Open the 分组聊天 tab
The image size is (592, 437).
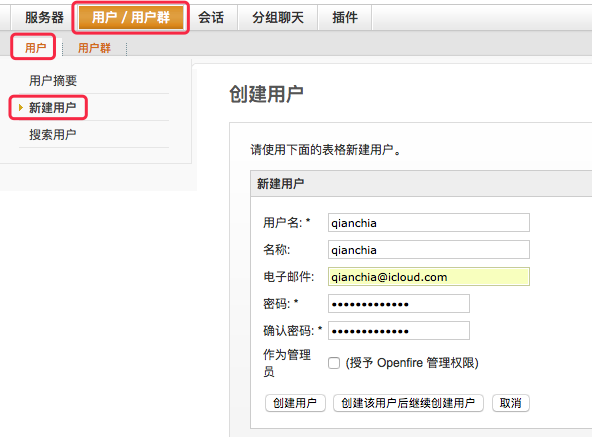(278, 17)
